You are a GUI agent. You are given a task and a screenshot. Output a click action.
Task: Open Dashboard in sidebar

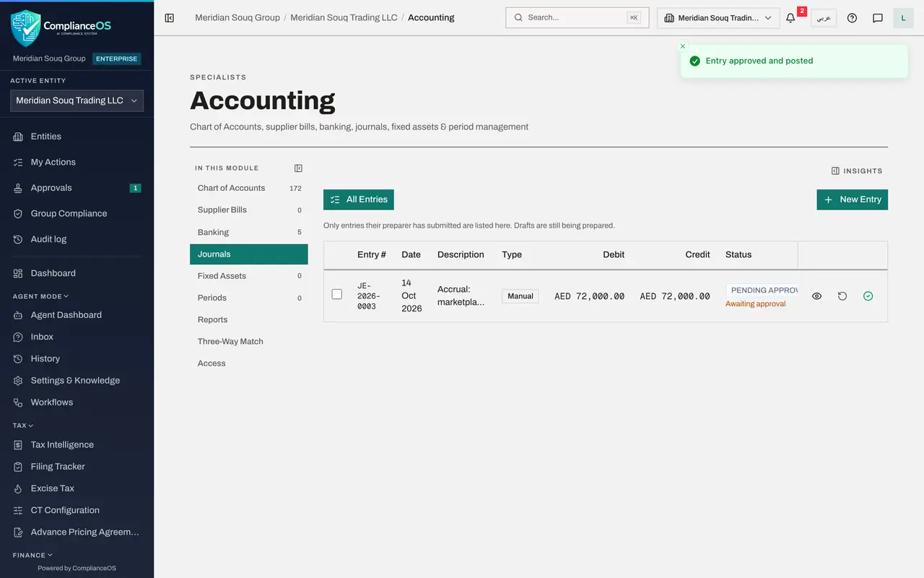coord(77,273)
